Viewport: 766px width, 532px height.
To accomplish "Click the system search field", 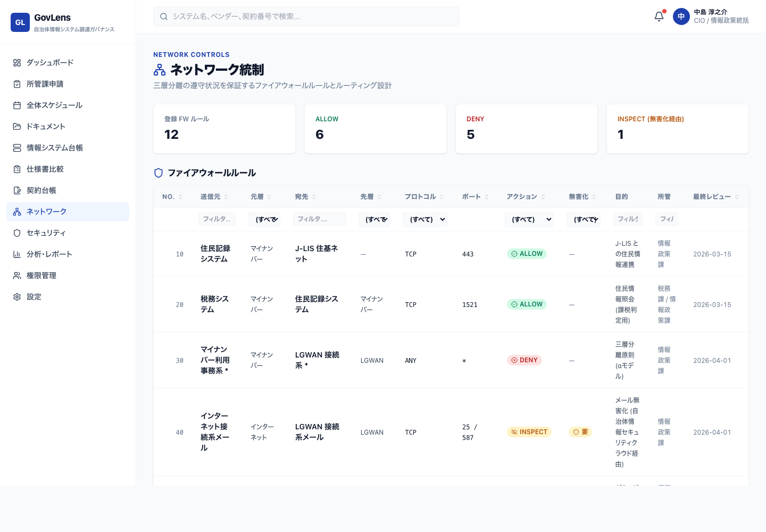I will tap(306, 16).
